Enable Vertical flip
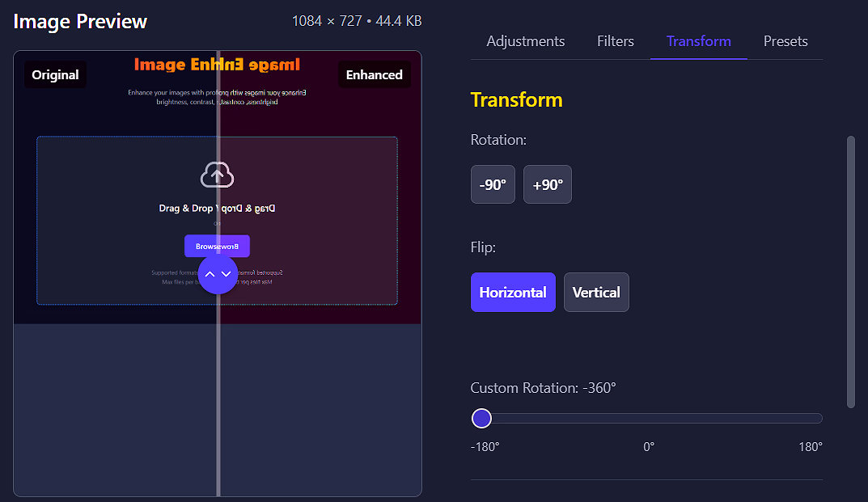 (596, 292)
